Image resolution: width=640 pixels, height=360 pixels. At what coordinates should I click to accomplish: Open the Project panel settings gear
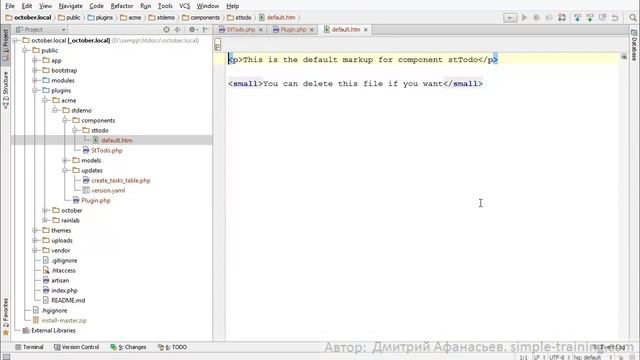(x=192, y=29)
